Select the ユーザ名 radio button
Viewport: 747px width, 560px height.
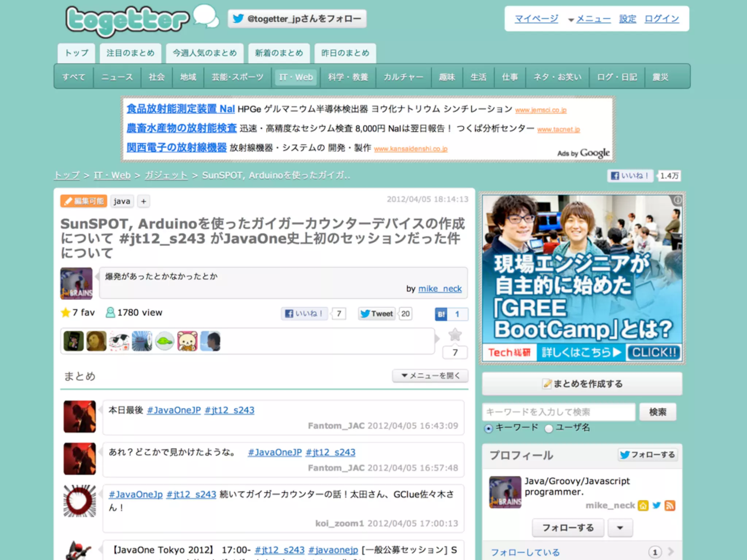[x=549, y=428]
